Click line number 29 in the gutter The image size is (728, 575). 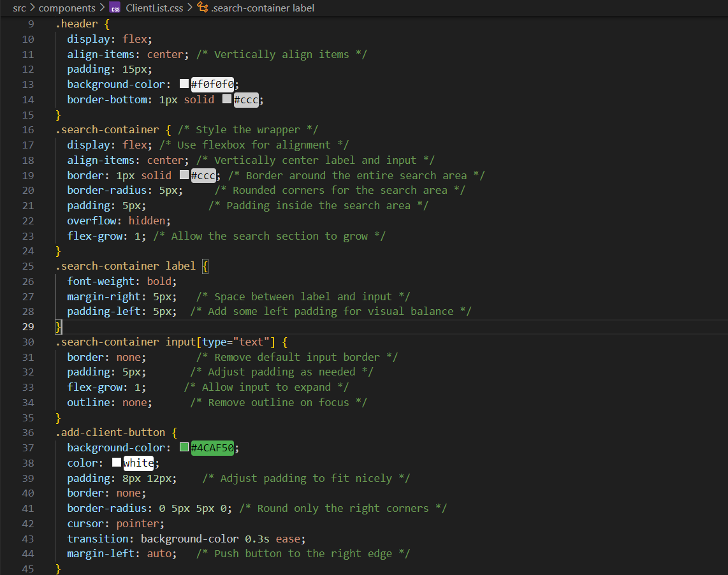tap(28, 326)
